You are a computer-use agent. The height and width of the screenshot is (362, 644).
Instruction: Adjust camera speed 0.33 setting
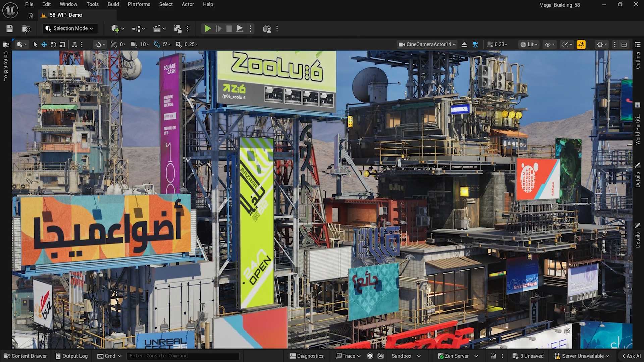click(497, 44)
